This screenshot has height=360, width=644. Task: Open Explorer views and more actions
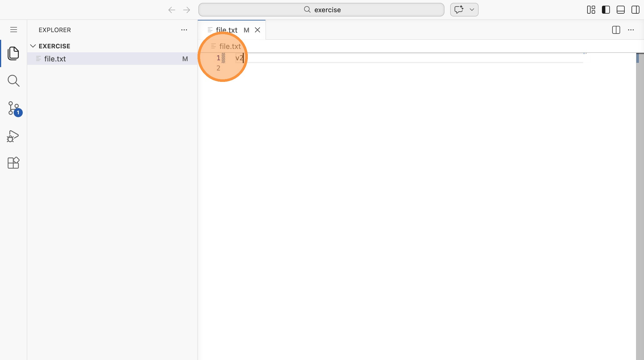click(184, 30)
